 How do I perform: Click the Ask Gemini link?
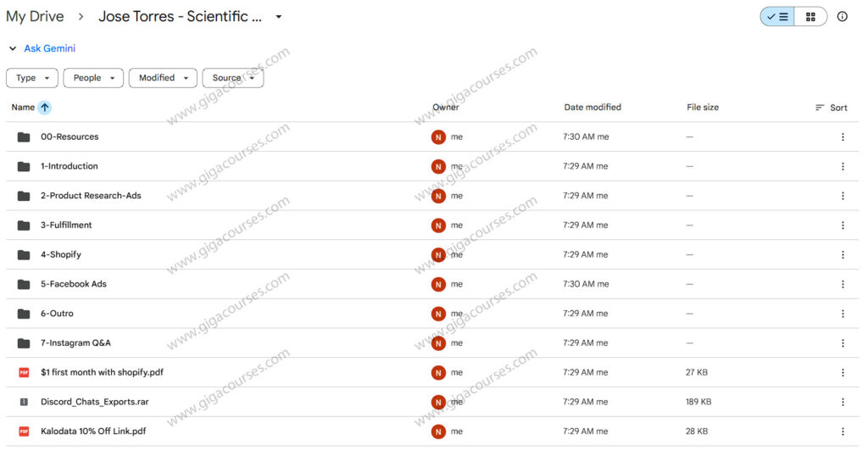click(x=49, y=48)
